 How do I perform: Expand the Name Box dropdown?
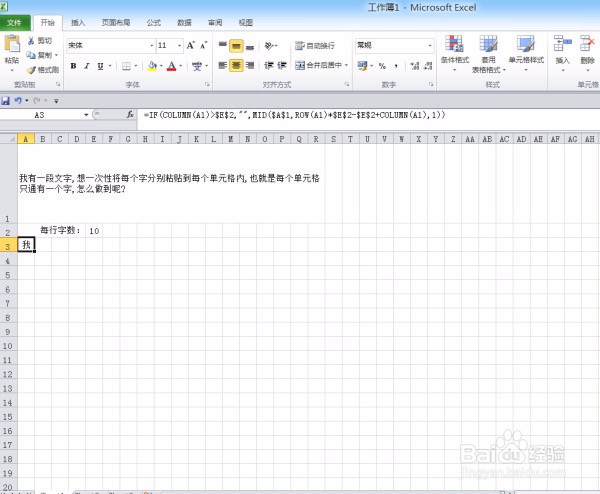[x=86, y=115]
